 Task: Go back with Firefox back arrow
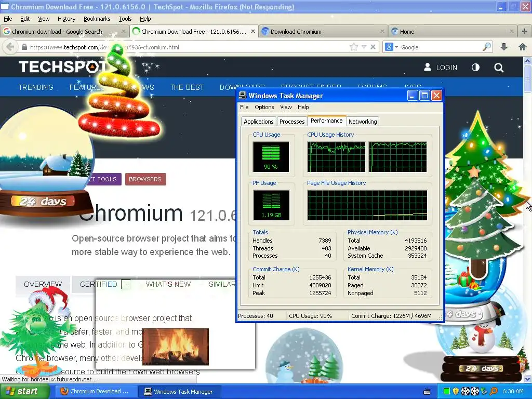point(10,47)
